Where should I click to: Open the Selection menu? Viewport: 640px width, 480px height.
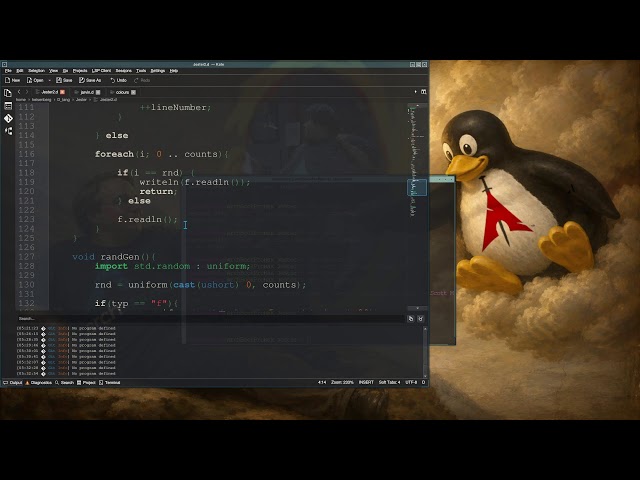coord(36,71)
